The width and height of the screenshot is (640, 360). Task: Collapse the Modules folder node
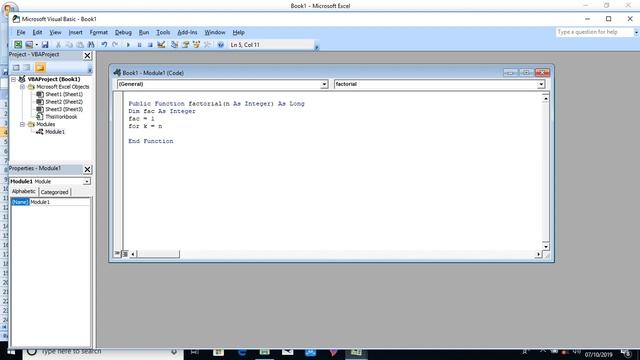point(22,124)
